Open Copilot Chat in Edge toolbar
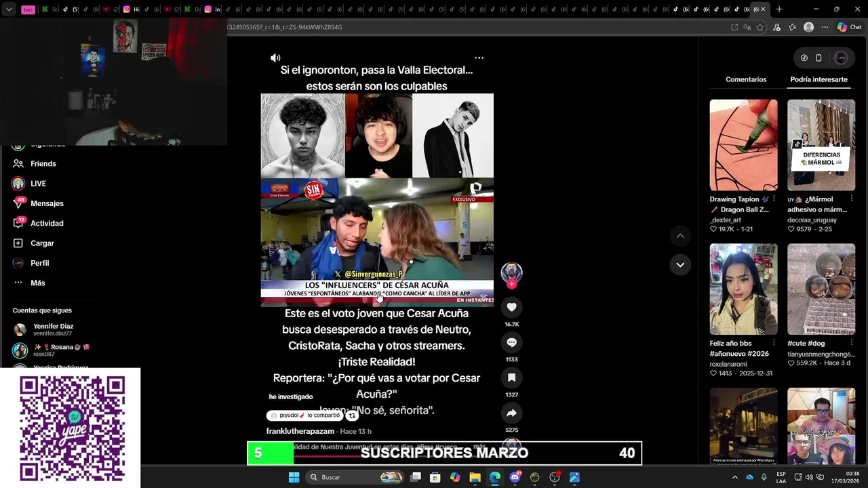The image size is (868, 488). point(849,27)
